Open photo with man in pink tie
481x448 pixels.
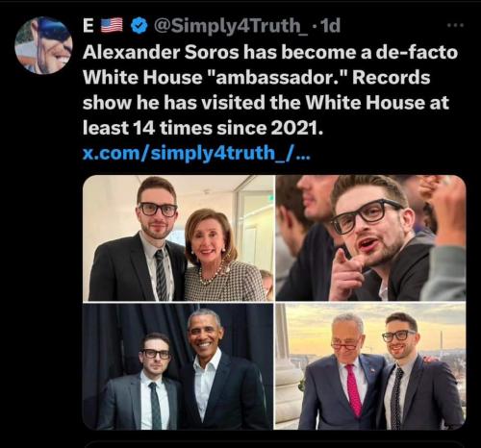point(370,366)
